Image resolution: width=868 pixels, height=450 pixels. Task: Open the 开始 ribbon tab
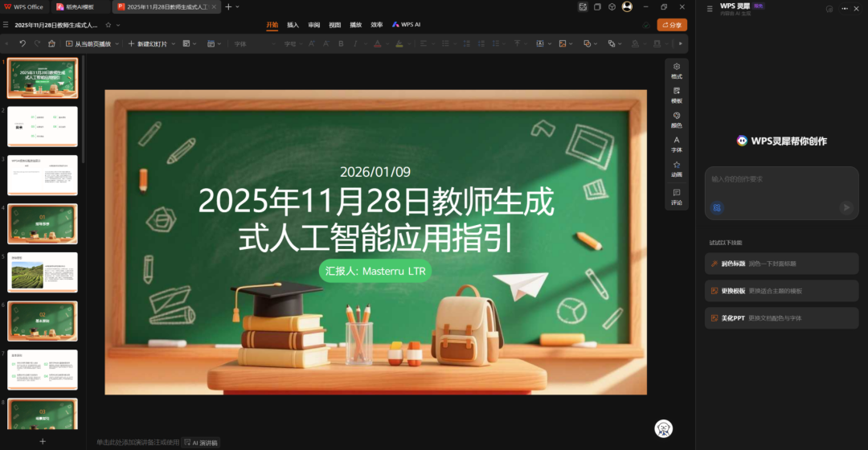coord(272,25)
